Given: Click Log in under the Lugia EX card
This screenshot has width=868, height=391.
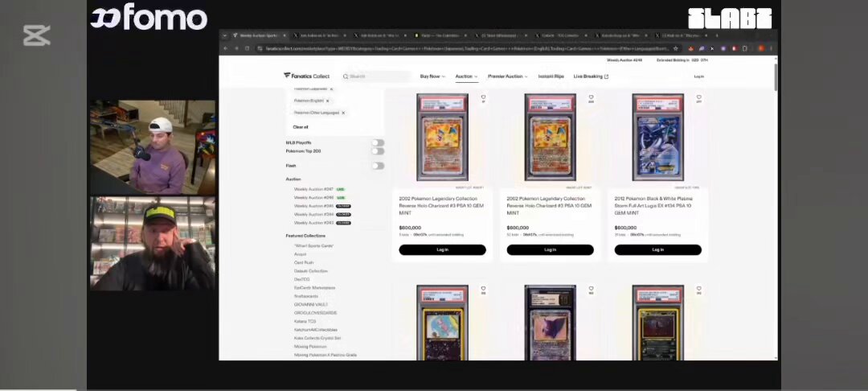Looking at the screenshot, I should tap(657, 249).
